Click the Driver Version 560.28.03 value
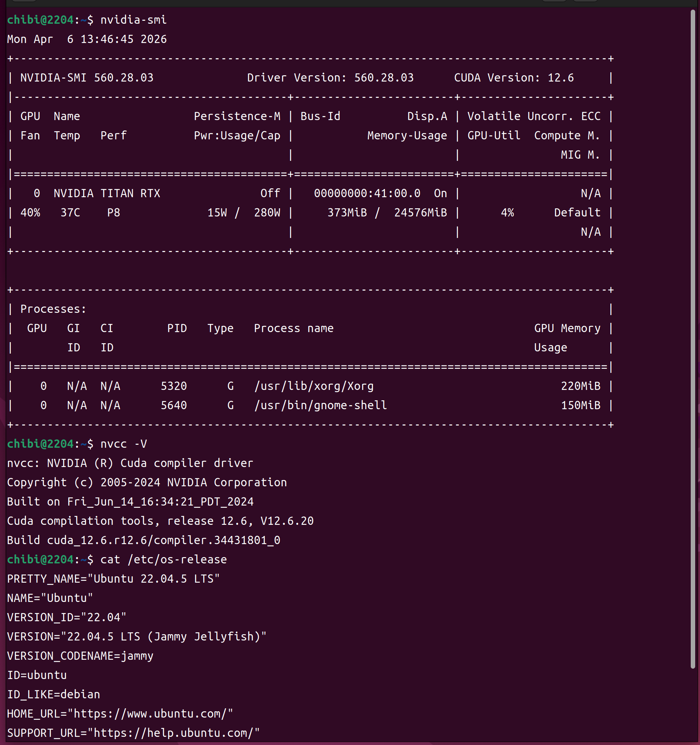This screenshot has height=745, width=700. pyautogui.click(x=384, y=77)
